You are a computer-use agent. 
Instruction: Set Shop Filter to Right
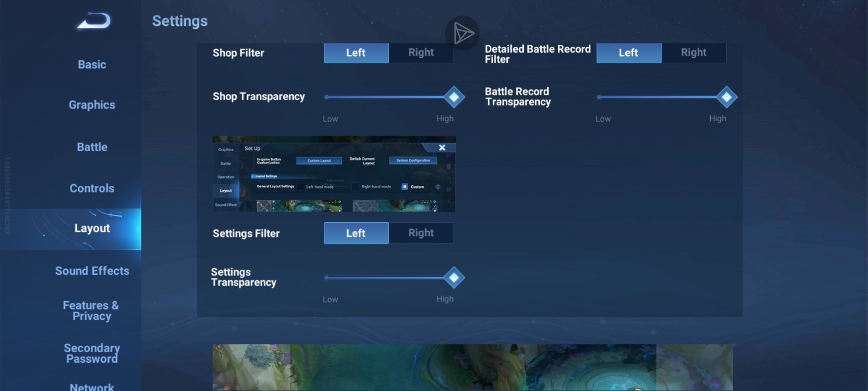[421, 53]
